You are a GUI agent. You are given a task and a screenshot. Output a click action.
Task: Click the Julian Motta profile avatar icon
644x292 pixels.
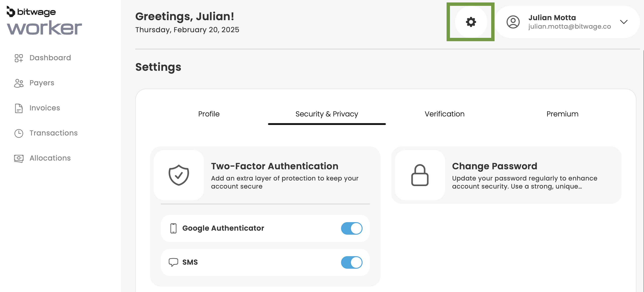(513, 22)
